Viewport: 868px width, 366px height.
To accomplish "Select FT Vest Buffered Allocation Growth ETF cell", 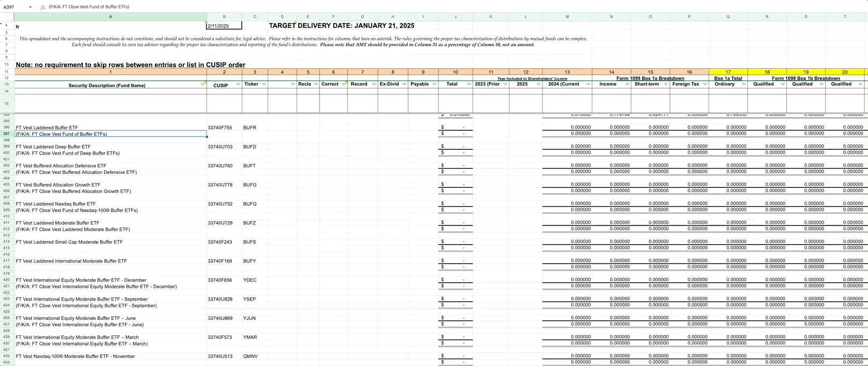I will 111,185.
